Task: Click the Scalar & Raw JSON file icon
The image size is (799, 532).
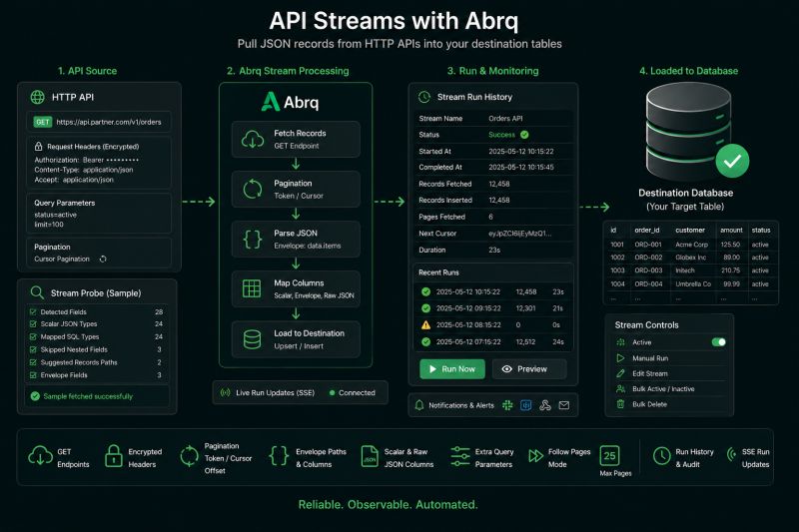Action: [370, 456]
